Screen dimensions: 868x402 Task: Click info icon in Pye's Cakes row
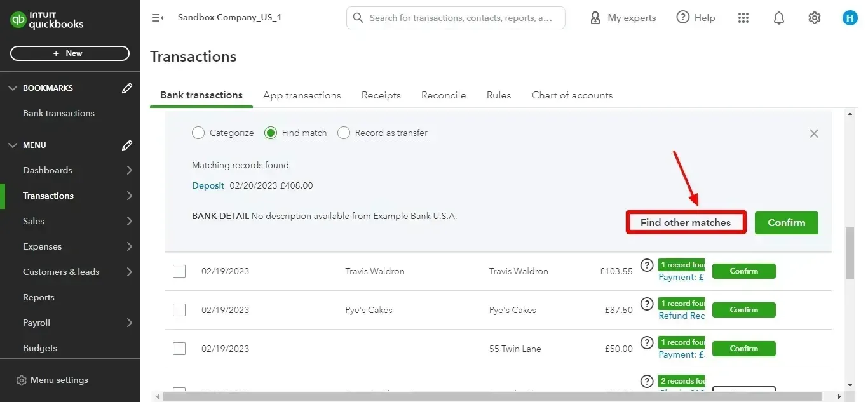coord(647,304)
